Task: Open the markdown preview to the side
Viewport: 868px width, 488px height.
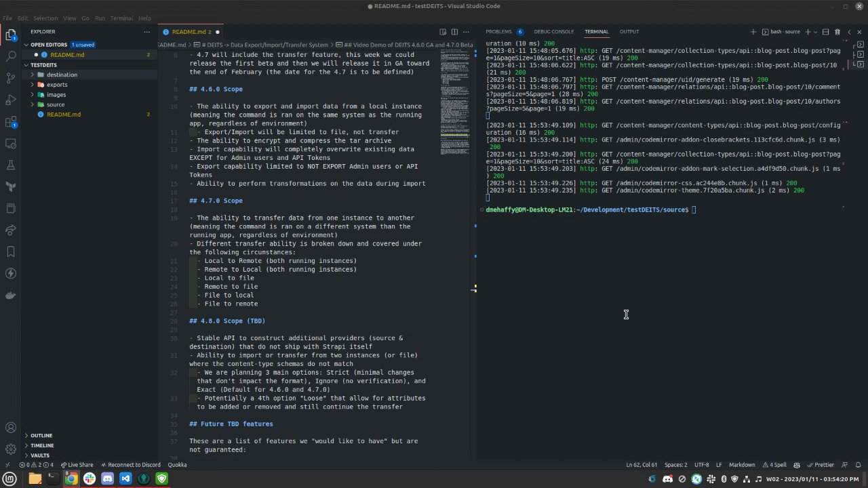Action: (443, 32)
